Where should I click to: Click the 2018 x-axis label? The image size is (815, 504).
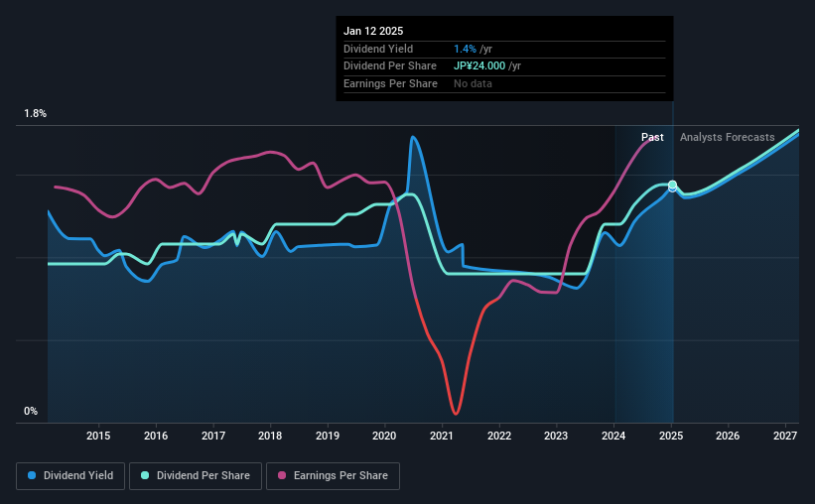pos(270,436)
